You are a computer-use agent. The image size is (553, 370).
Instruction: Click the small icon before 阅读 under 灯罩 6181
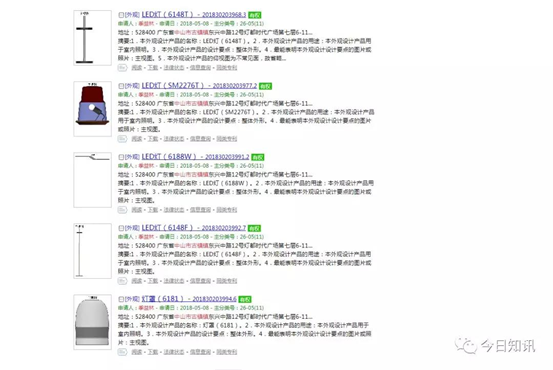122,352
